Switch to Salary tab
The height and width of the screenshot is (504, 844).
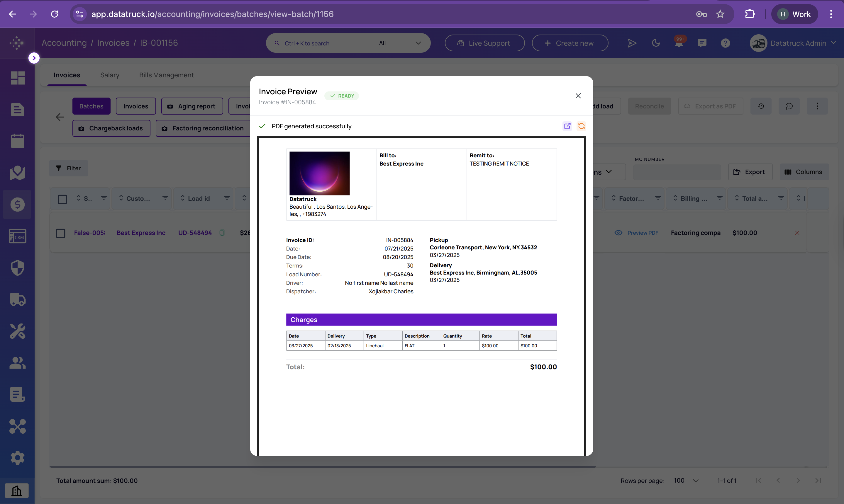pos(109,75)
